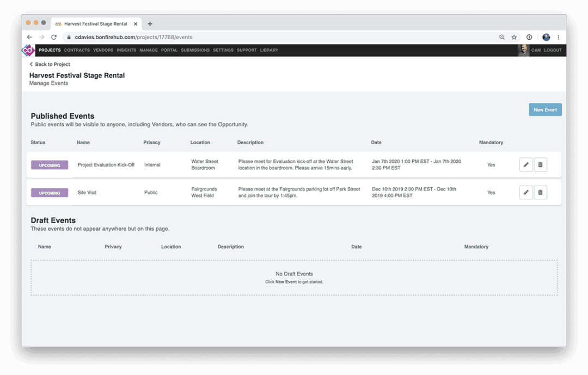This screenshot has height=375, width=588.
Task: Delete the Site Visit event
Action: [540, 192]
